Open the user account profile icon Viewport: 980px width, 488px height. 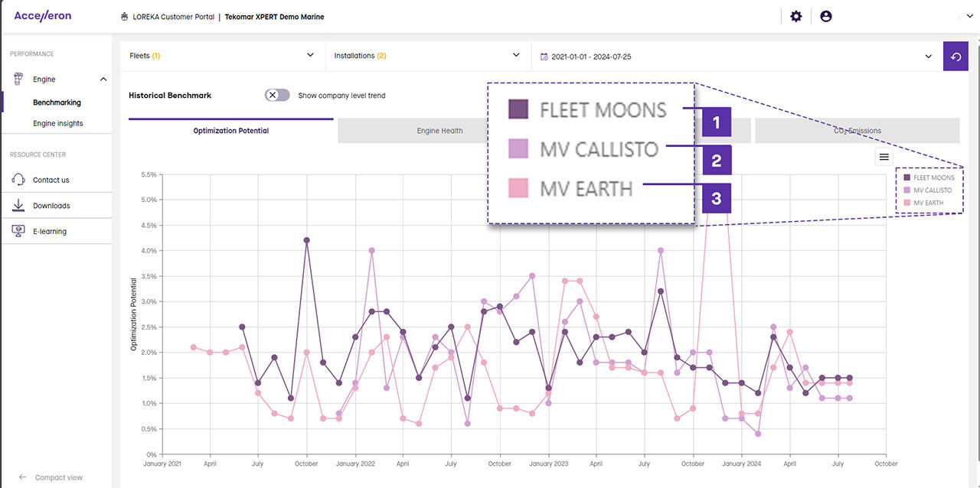pos(825,16)
